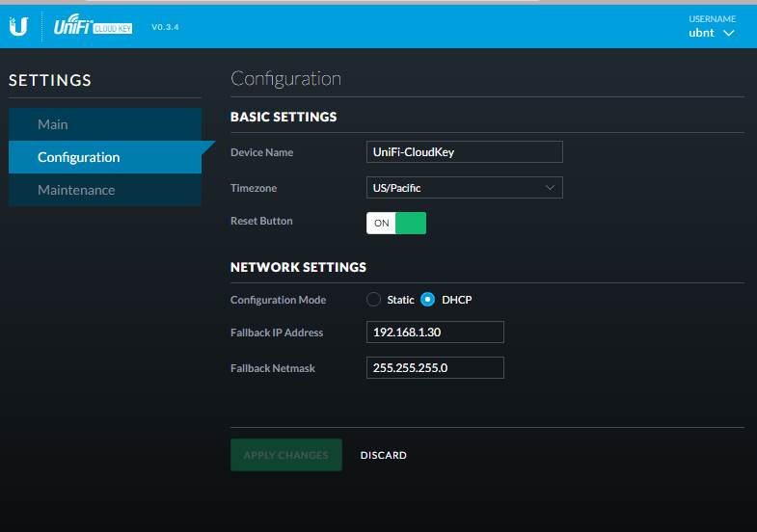This screenshot has width=757, height=532.
Task: Go to the Maintenance section
Action: tap(105, 190)
